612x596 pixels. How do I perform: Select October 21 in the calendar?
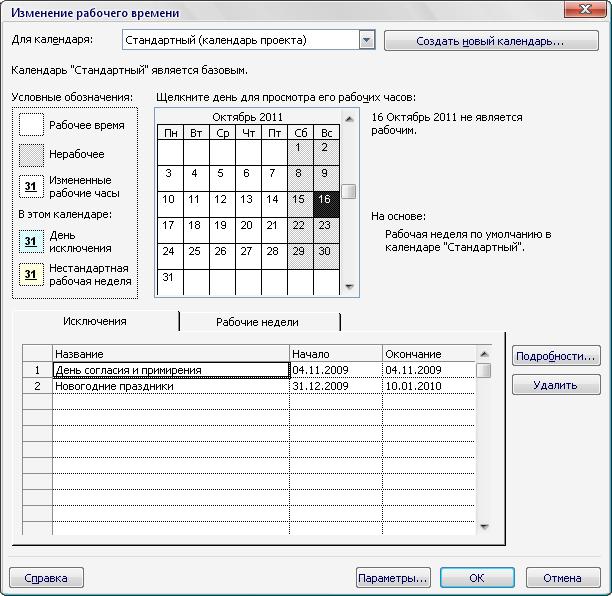click(x=274, y=230)
